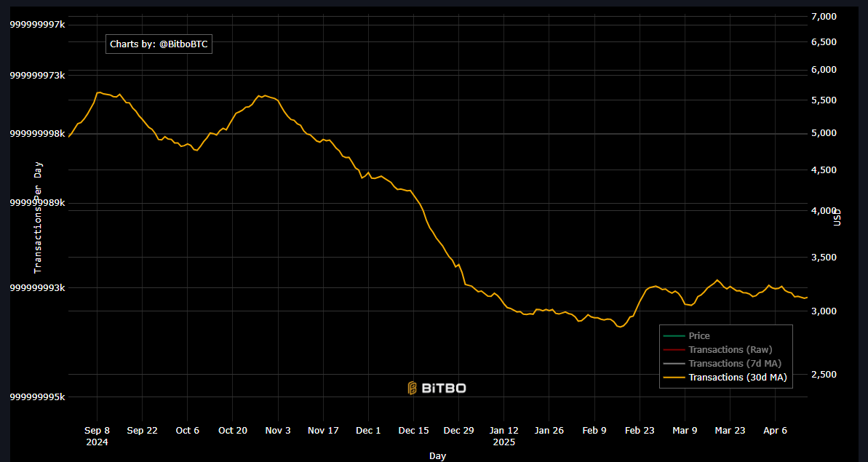Hide the Transactions (30d MA) series

(x=725, y=378)
